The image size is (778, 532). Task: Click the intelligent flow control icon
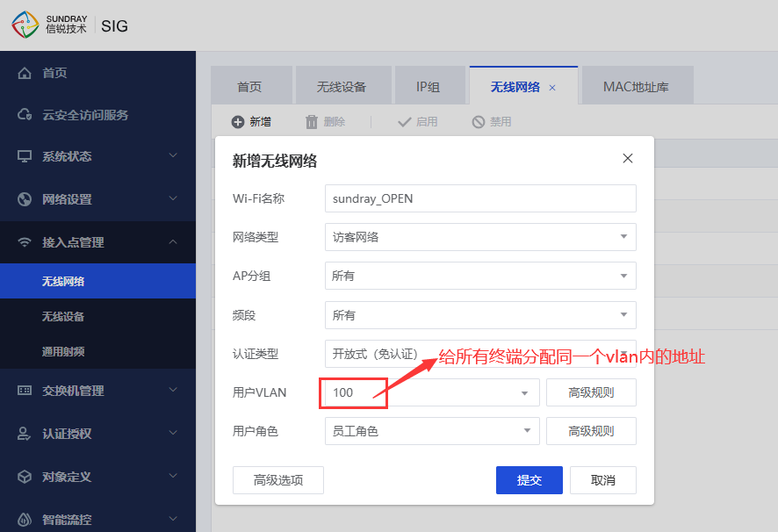click(x=25, y=519)
